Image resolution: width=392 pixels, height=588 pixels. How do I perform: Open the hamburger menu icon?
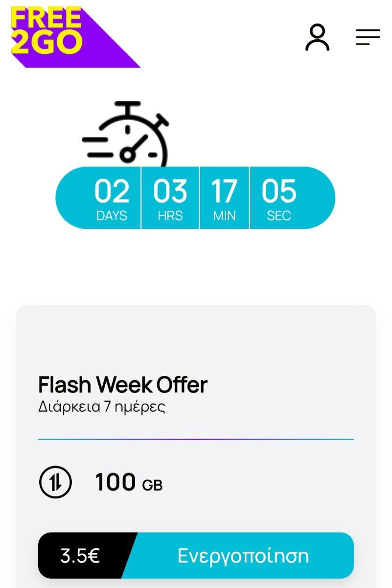[x=368, y=37]
